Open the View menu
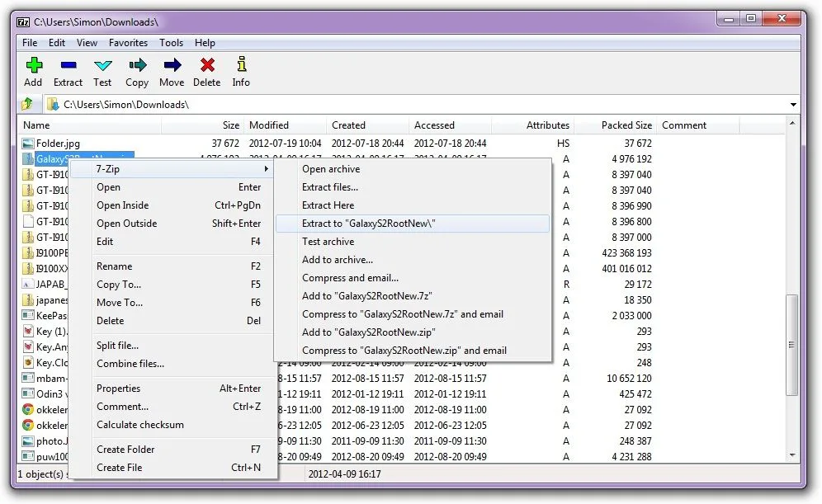The width and height of the screenshot is (822, 504). pos(87,43)
